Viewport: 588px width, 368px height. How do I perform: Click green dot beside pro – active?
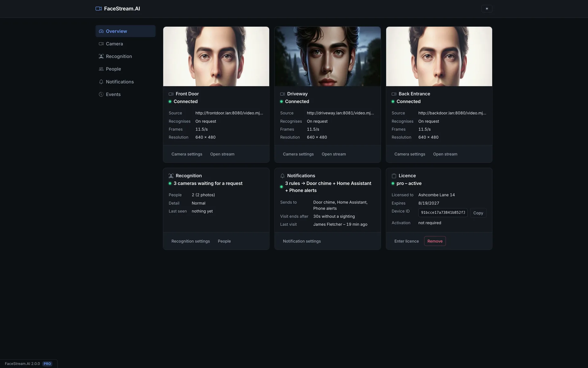click(x=393, y=183)
